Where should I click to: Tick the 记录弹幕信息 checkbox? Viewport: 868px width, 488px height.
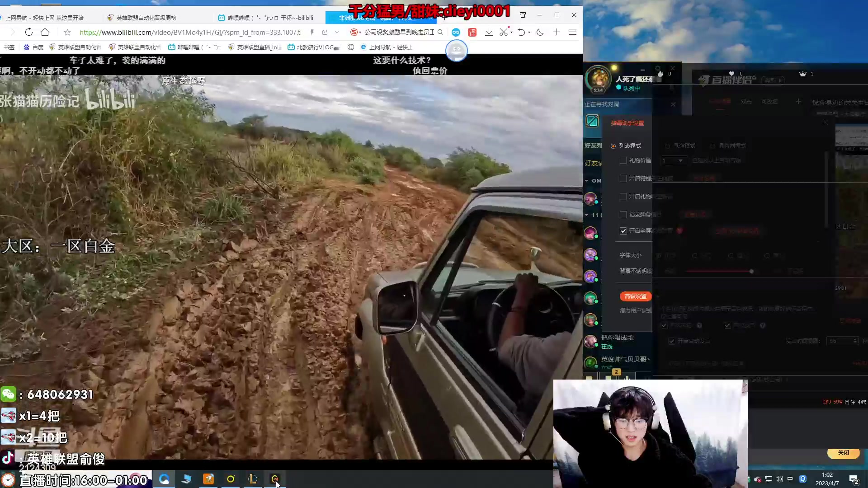(x=623, y=215)
